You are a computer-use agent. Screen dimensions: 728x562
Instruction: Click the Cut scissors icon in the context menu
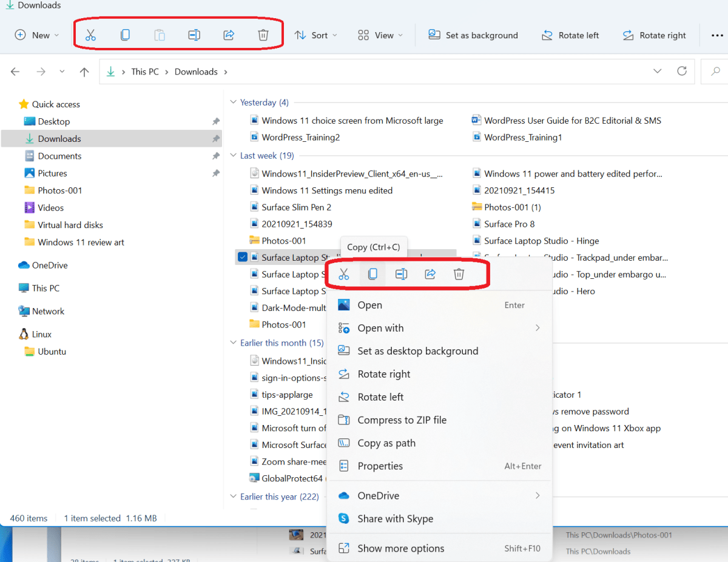[344, 274]
